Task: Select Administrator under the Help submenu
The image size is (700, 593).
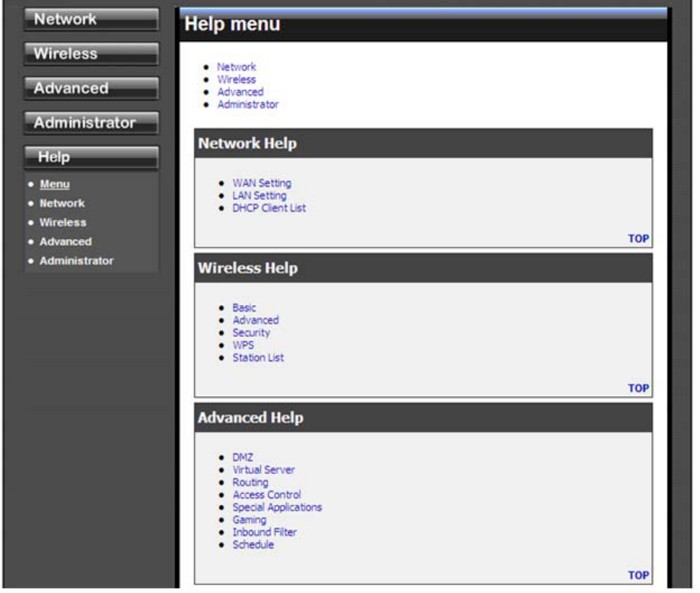Action: click(x=76, y=261)
